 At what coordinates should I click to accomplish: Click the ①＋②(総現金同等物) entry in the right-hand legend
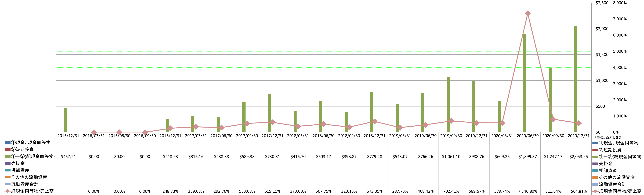[618, 157]
